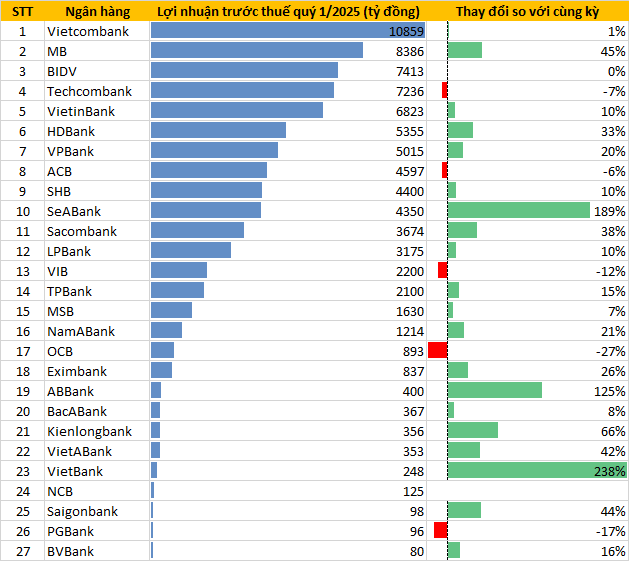
Task: Select row number 13 for VIB
Action: pos(21,271)
